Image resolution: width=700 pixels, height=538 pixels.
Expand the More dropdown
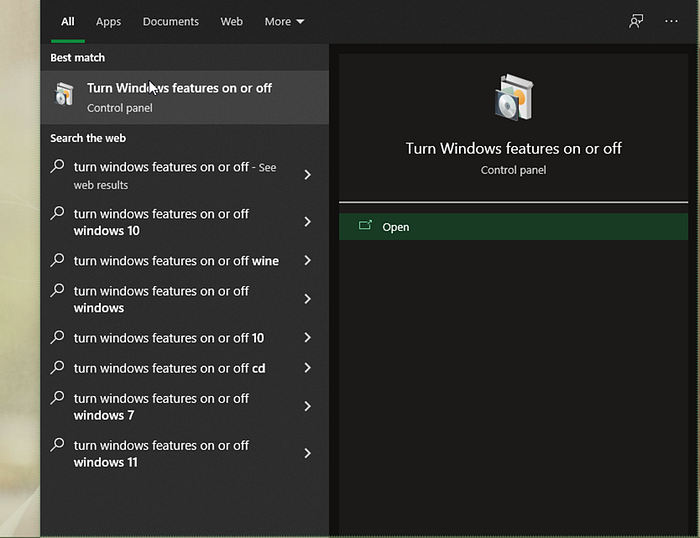point(284,21)
